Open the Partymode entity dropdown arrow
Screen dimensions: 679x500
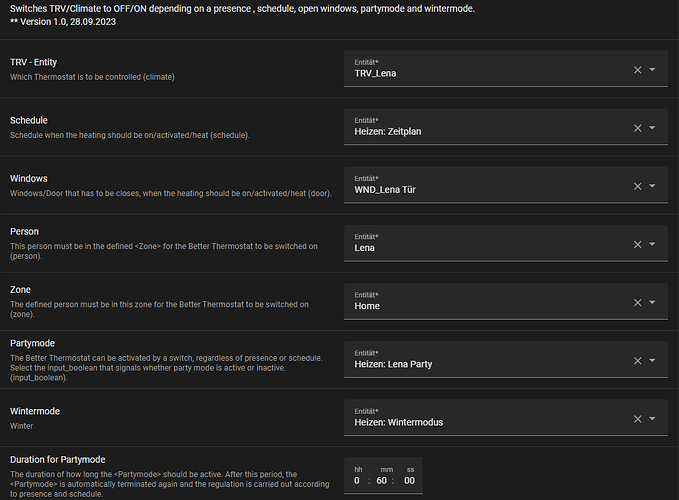[x=652, y=360]
